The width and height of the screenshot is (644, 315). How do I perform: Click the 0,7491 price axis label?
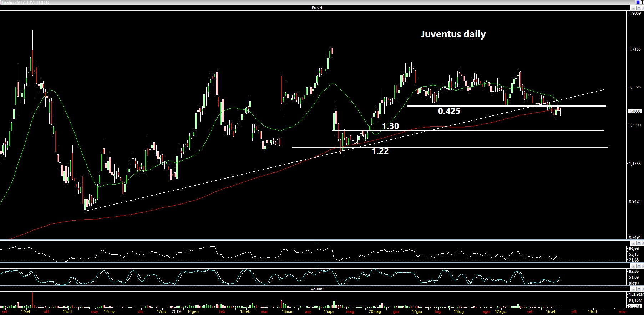[635, 237]
